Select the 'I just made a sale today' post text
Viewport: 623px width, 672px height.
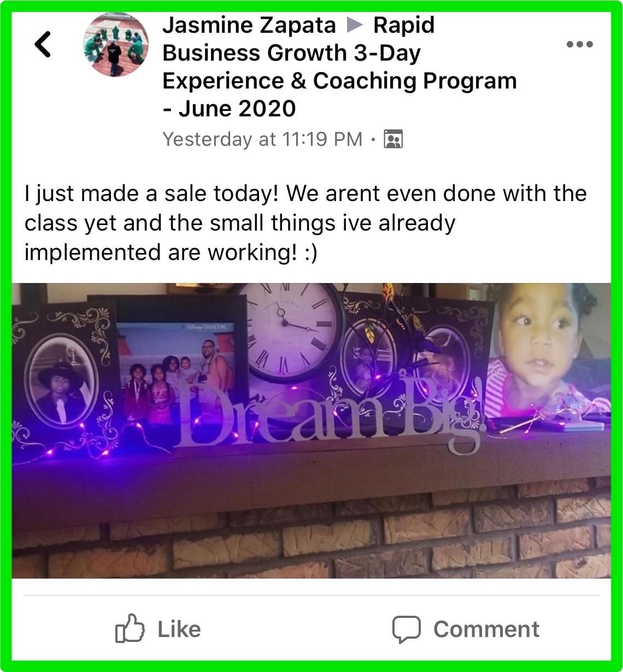point(305,223)
